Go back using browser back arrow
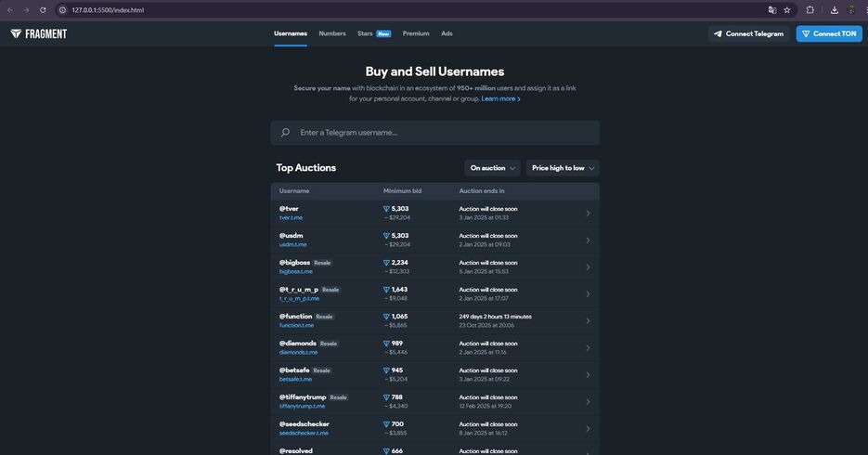Viewport: 868px width, 455px height. click(x=10, y=10)
